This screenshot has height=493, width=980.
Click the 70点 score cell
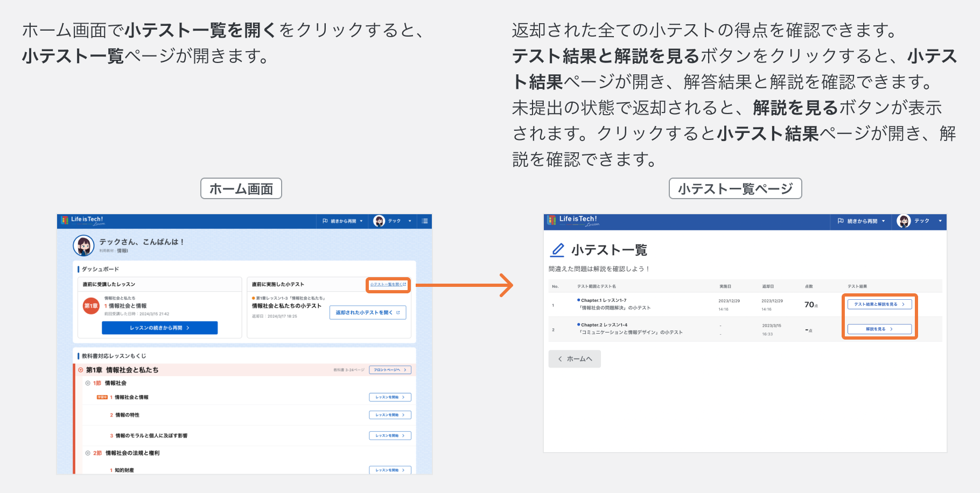tap(811, 305)
